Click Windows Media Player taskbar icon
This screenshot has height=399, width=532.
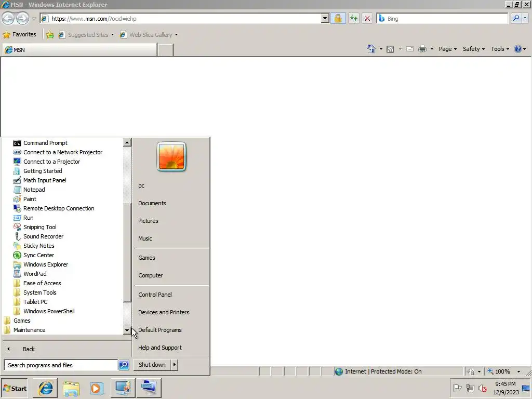tap(96, 388)
